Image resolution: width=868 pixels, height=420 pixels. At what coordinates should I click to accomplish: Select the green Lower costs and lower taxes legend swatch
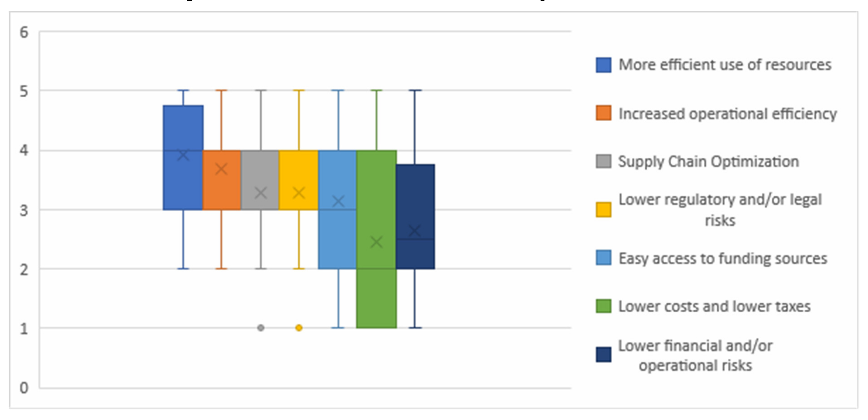pyautogui.click(x=603, y=306)
